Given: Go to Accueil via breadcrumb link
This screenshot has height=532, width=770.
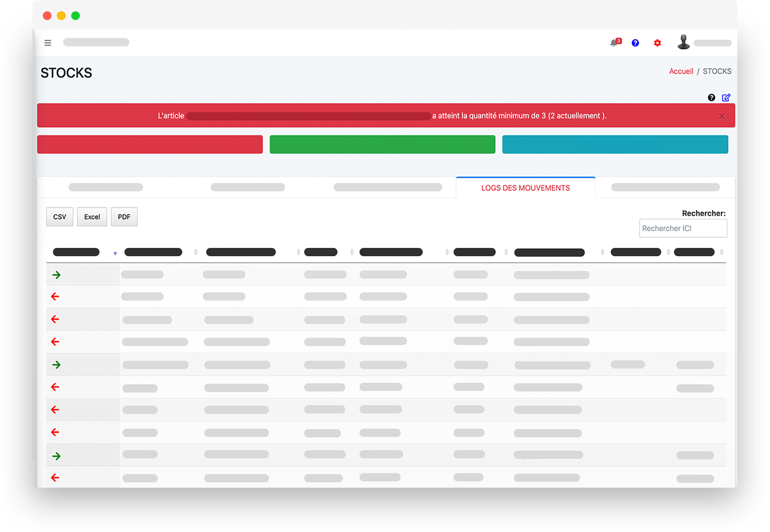Looking at the screenshot, I should click(681, 71).
